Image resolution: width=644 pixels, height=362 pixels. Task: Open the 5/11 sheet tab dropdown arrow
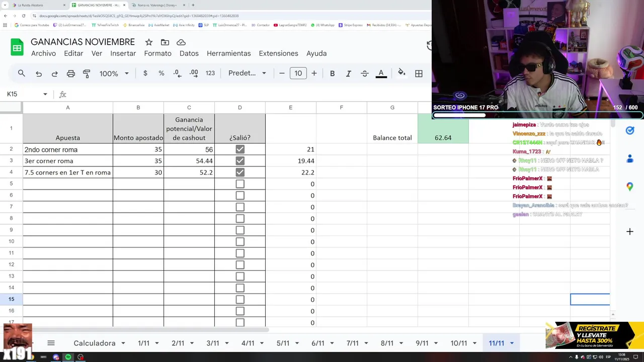(x=296, y=343)
